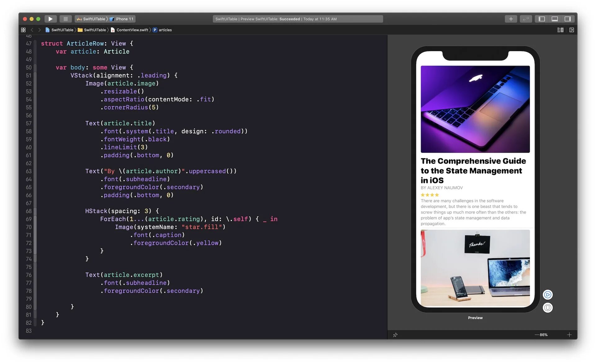
Task: Click the code review (swap arrows) icon
Action: pos(526,19)
